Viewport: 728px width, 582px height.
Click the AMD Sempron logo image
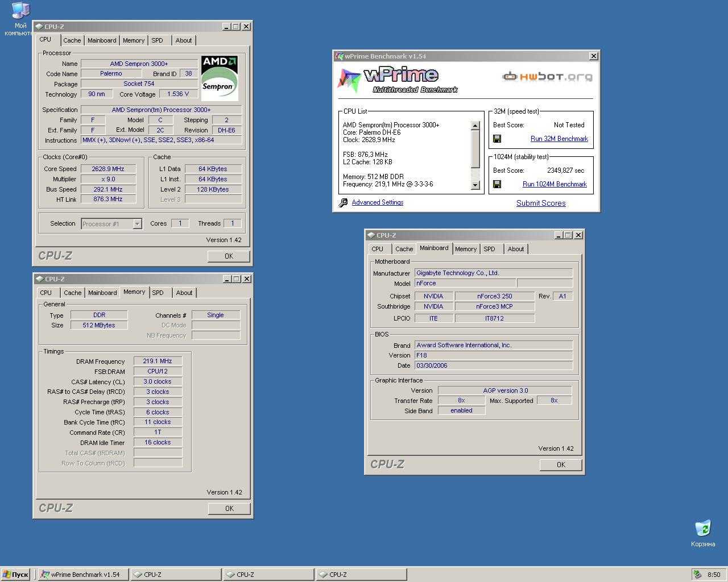220,77
